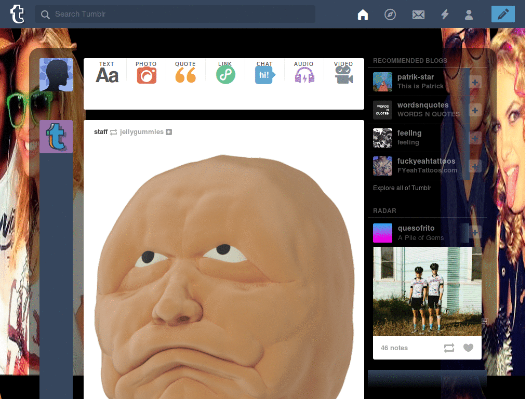Click the quesofrito gradient avatar
This screenshot has width=532, height=399.
pyautogui.click(x=382, y=233)
